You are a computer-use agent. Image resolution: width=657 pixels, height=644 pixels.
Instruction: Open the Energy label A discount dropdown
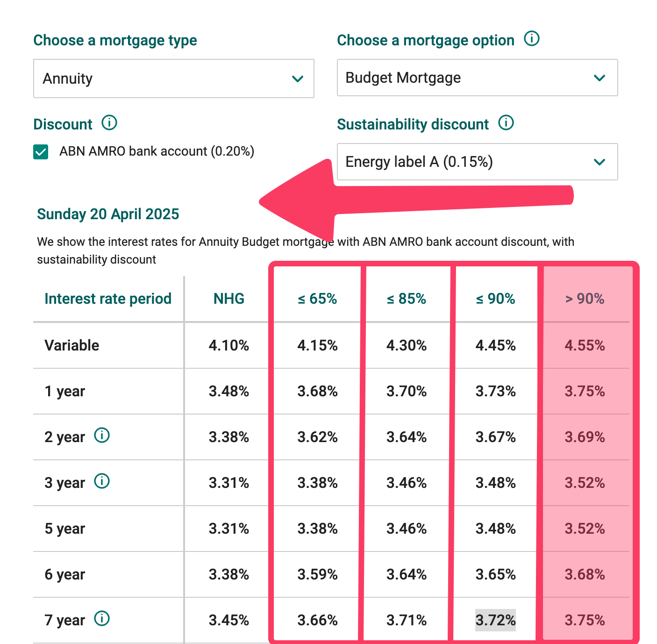point(477,162)
